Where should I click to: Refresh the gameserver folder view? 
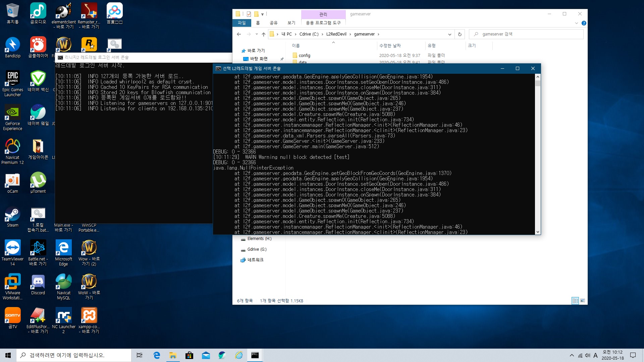point(460,34)
